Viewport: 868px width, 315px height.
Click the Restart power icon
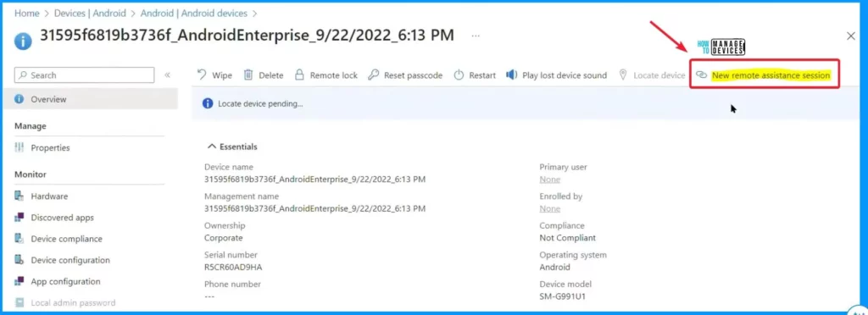[x=459, y=75]
